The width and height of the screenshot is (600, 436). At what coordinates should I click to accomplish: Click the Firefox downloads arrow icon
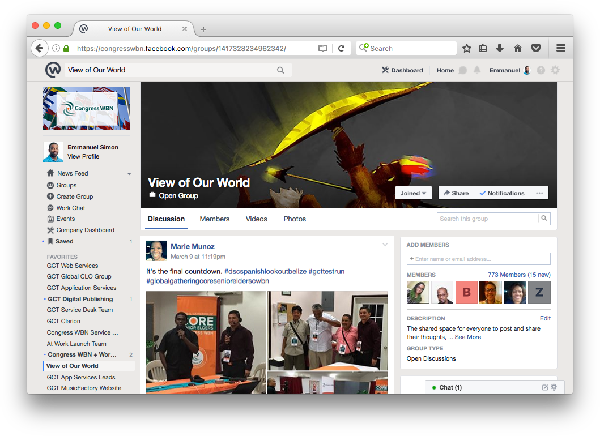[499, 48]
